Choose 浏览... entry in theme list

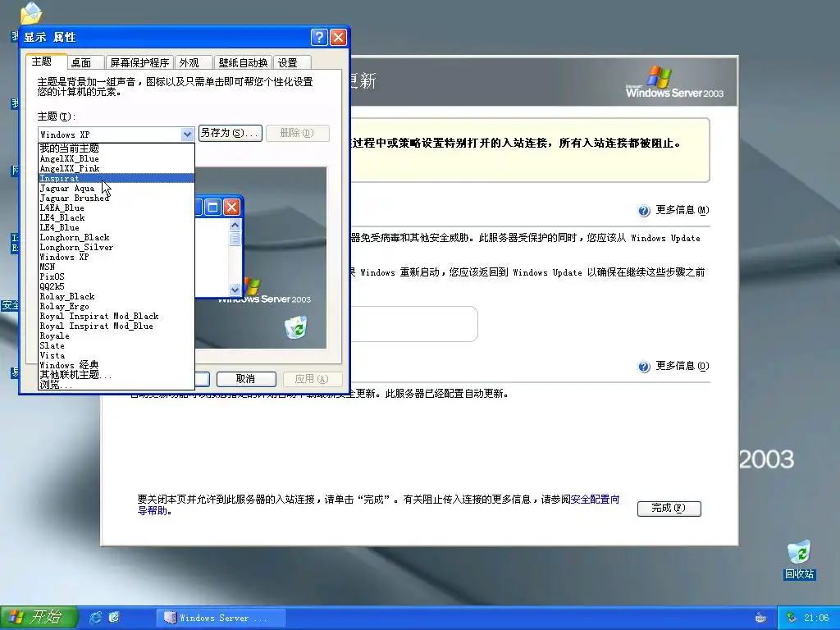coord(116,385)
